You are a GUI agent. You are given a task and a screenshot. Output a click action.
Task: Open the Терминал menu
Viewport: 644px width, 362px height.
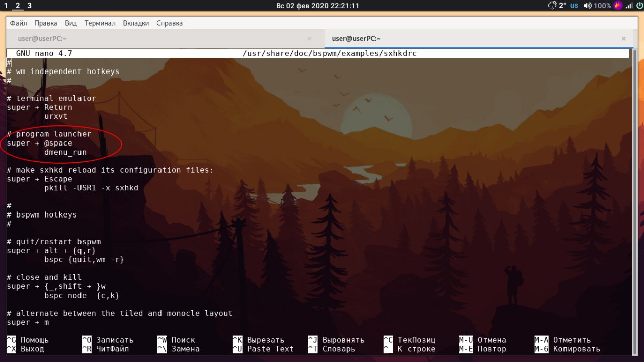coord(100,23)
